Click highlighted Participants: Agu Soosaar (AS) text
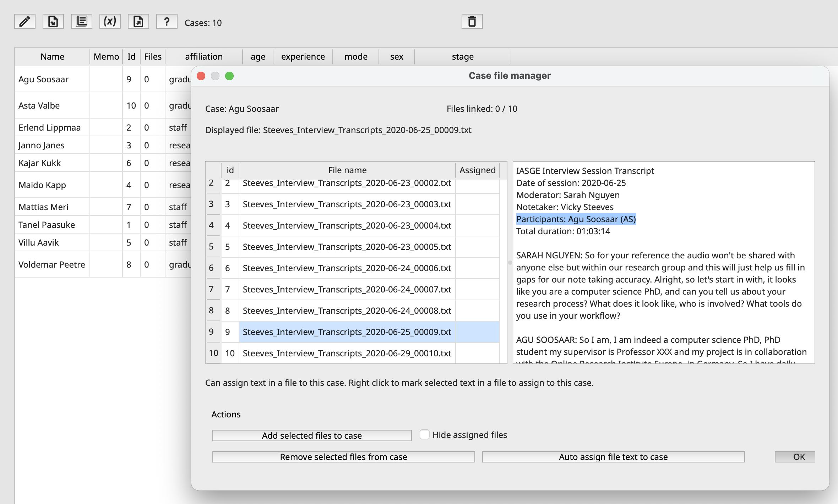The height and width of the screenshot is (504, 838). [576, 219]
